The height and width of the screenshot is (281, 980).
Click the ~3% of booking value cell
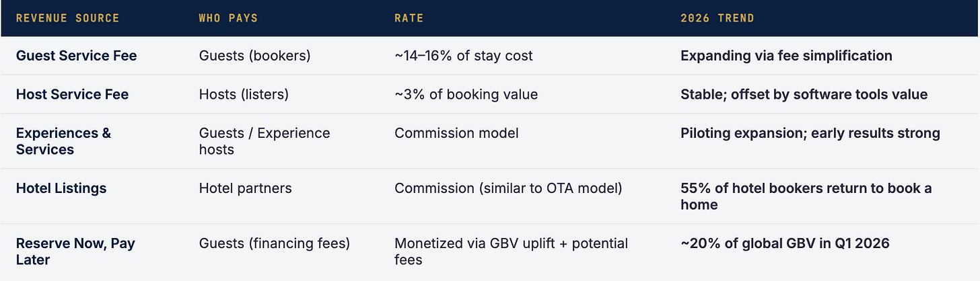click(x=466, y=95)
